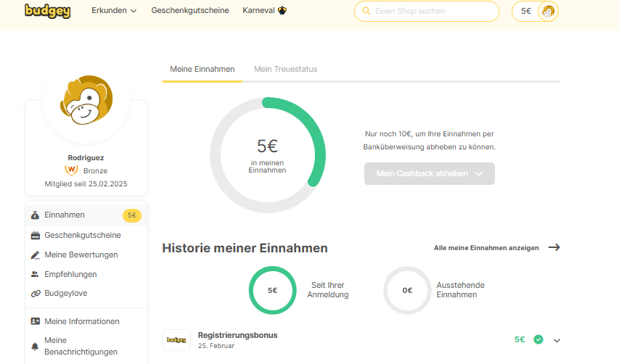Open the Mein Cashback abheben dropdown
619x364 pixels.
(429, 174)
